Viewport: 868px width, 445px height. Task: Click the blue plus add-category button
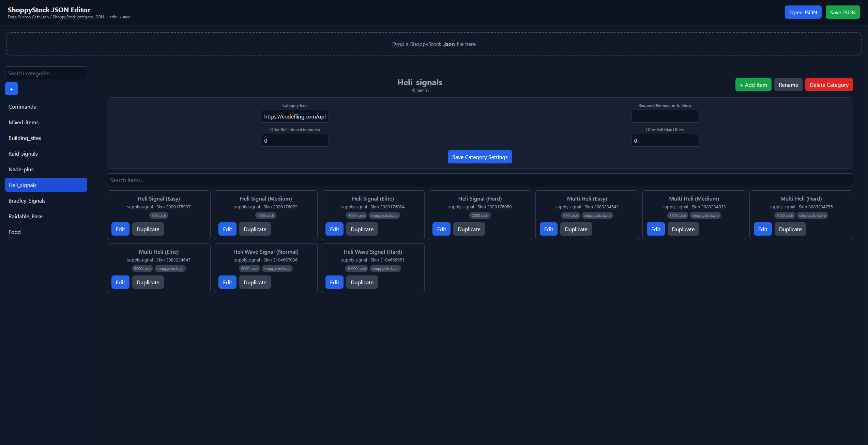tap(11, 89)
